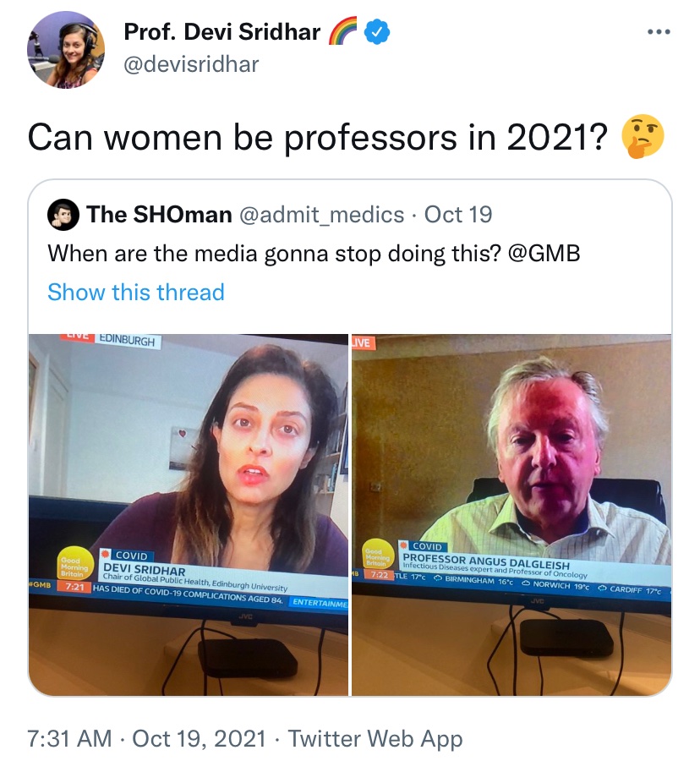This screenshot has width=700, height=772.
Task: Visit the @devisridhar handle link
Action: [191, 64]
